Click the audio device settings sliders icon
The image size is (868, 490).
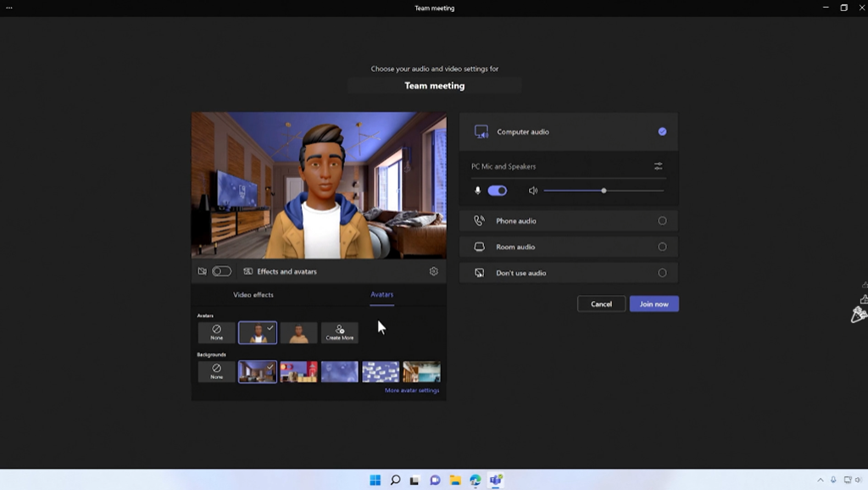tap(658, 166)
